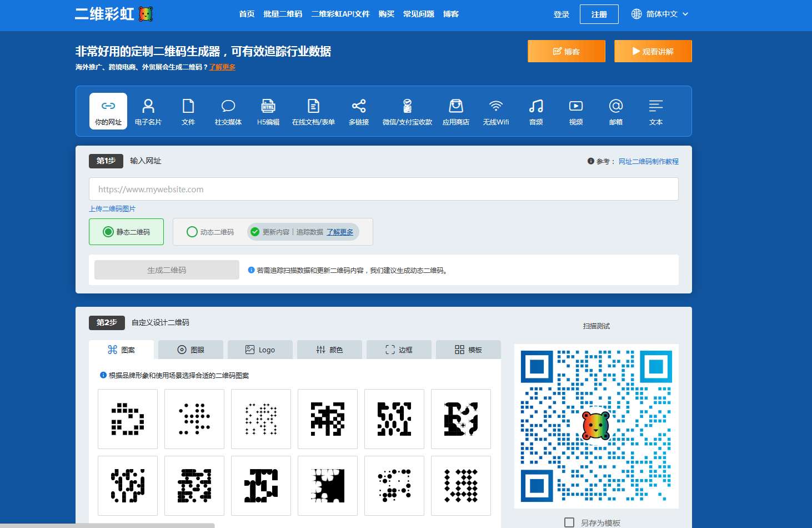
Task: Click the info icon beside 若需追踪扫描数据
Action: [x=251, y=270]
